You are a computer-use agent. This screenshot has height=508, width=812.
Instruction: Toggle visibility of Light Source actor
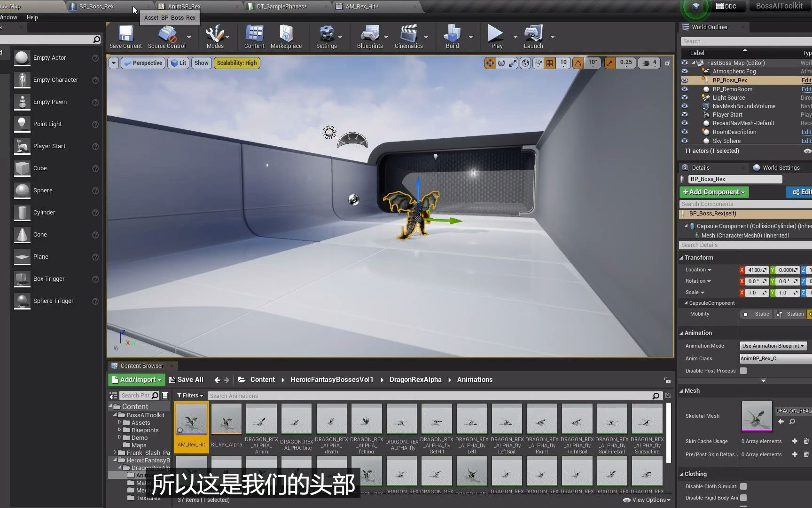(x=685, y=98)
